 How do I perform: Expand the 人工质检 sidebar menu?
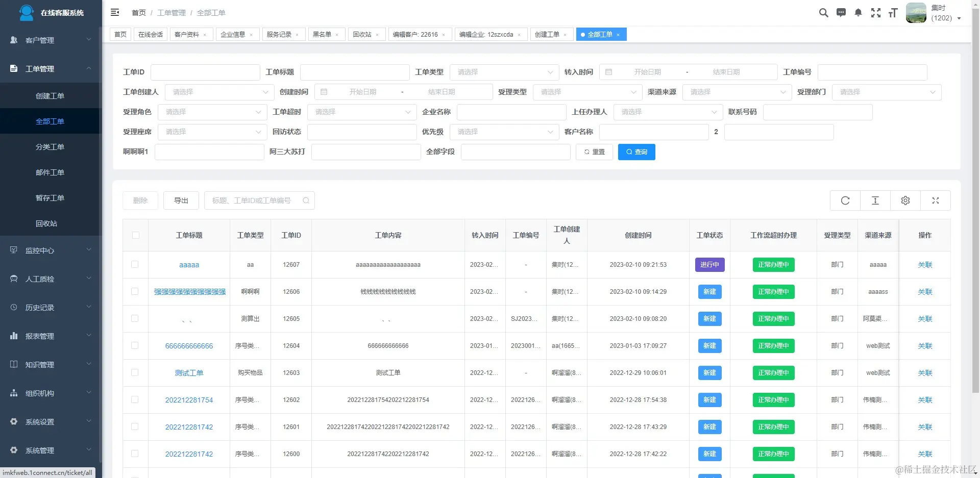pos(51,279)
